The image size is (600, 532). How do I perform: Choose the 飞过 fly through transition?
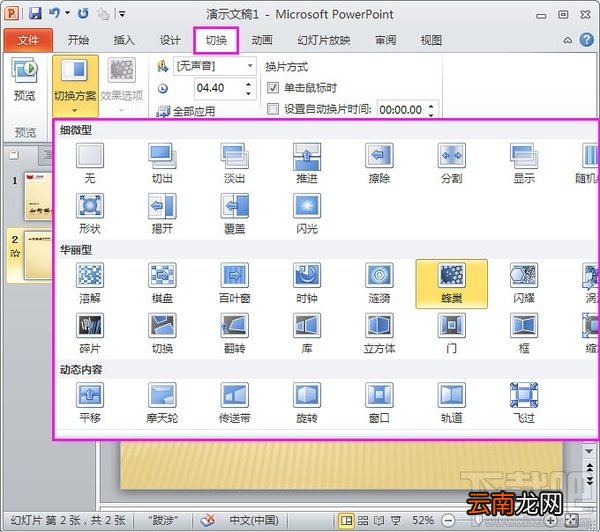[x=524, y=403]
